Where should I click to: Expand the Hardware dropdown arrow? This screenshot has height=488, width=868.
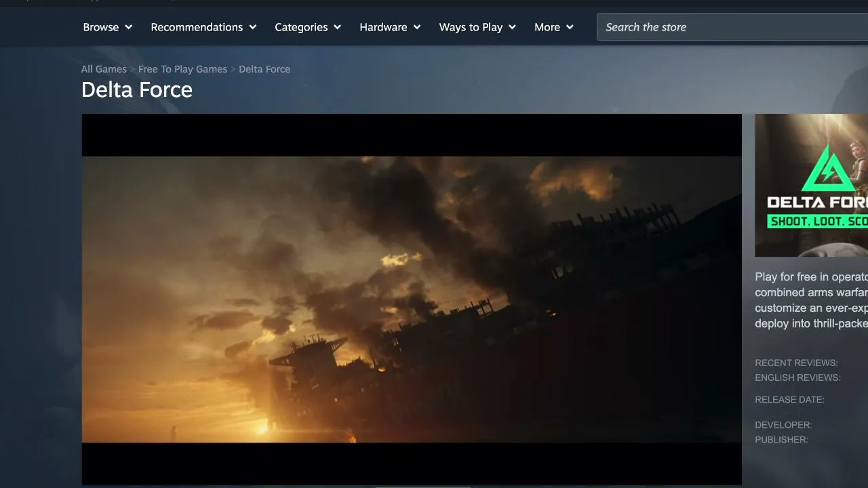point(417,27)
